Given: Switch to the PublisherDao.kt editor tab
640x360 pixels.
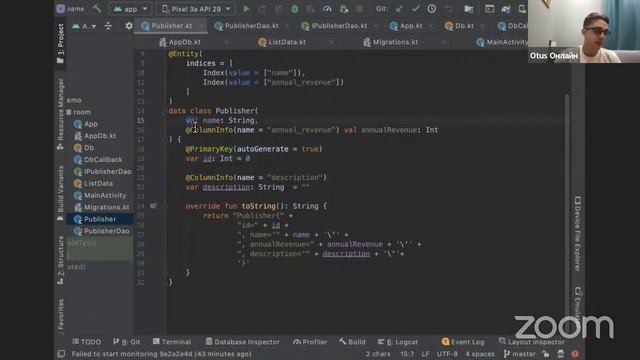Looking at the screenshot, I should click(251, 26).
